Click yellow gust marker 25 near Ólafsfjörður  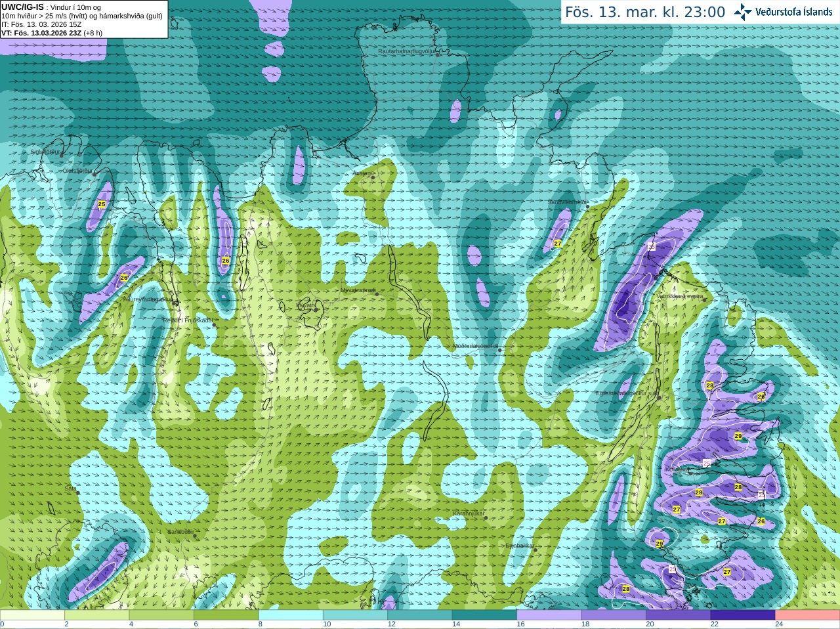click(101, 204)
